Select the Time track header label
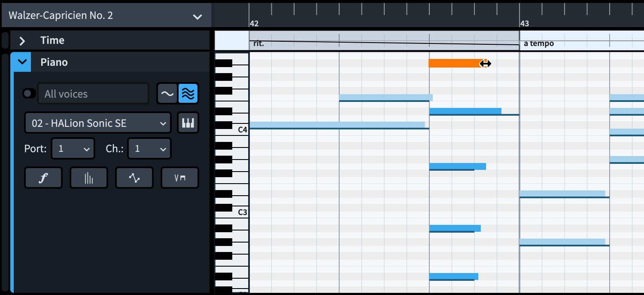Image resolution: width=644 pixels, height=295 pixels. tap(52, 41)
